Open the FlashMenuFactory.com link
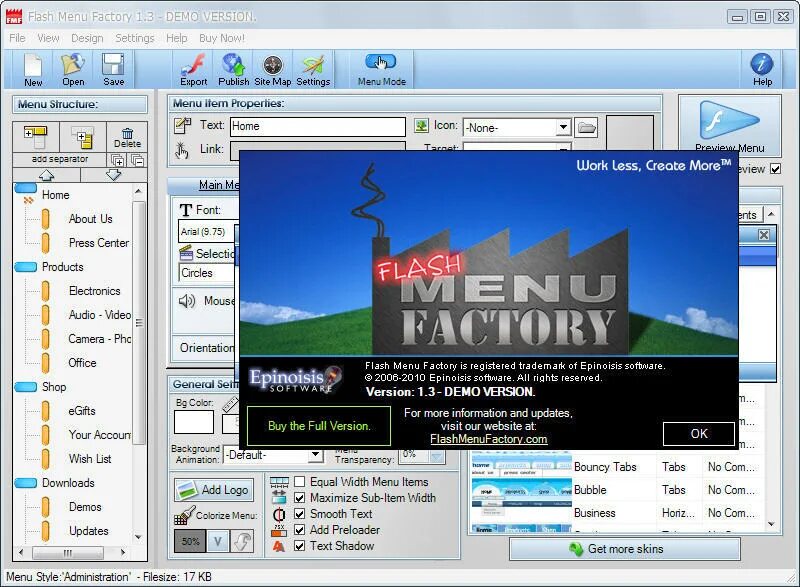 tap(488, 439)
